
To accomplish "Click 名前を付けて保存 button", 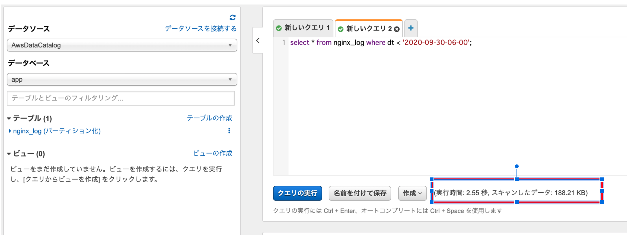I will (x=360, y=193).
